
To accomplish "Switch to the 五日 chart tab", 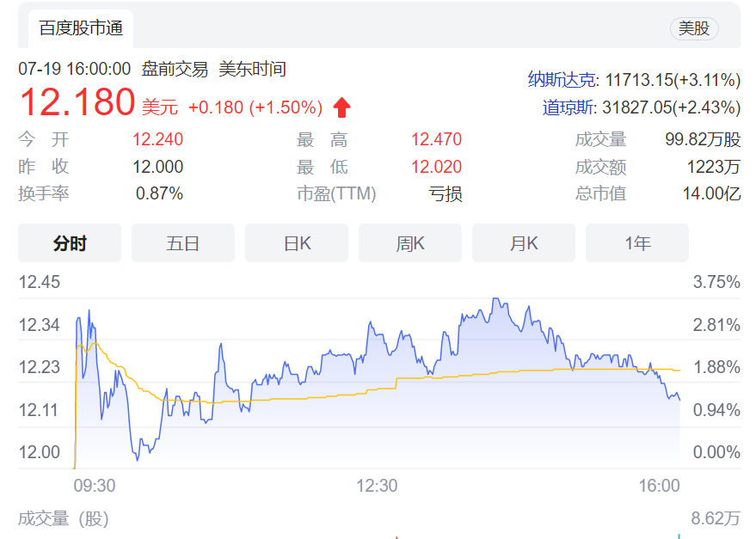I will tap(182, 243).
